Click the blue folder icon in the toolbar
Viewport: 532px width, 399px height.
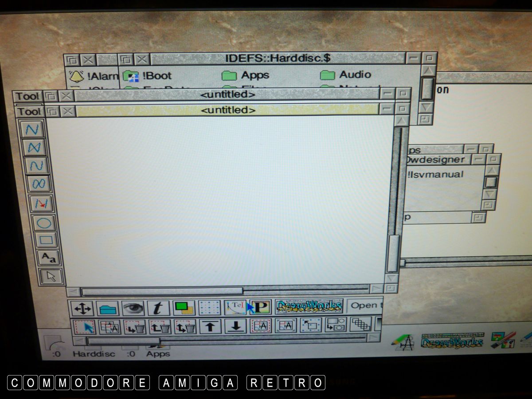tap(108, 308)
